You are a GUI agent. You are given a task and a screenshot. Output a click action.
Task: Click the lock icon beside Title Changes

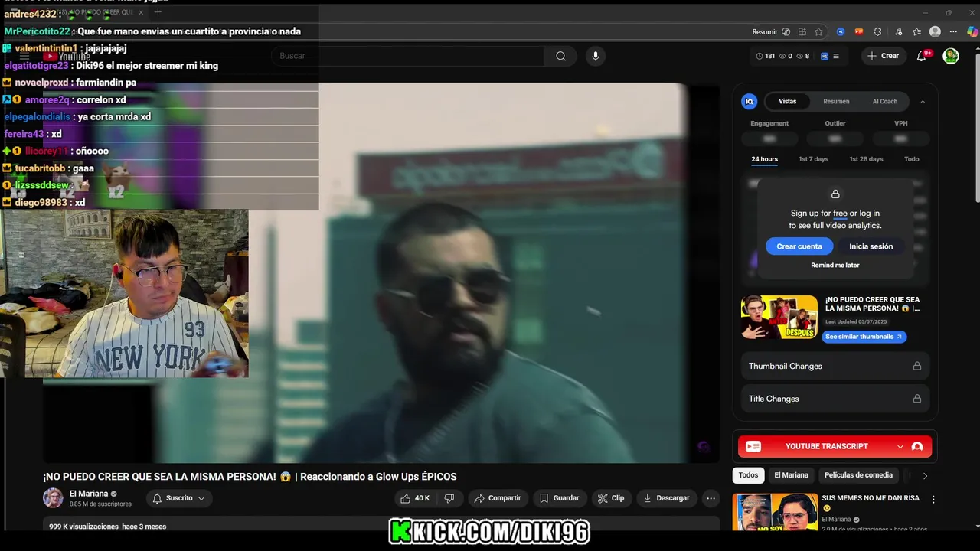click(x=916, y=399)
